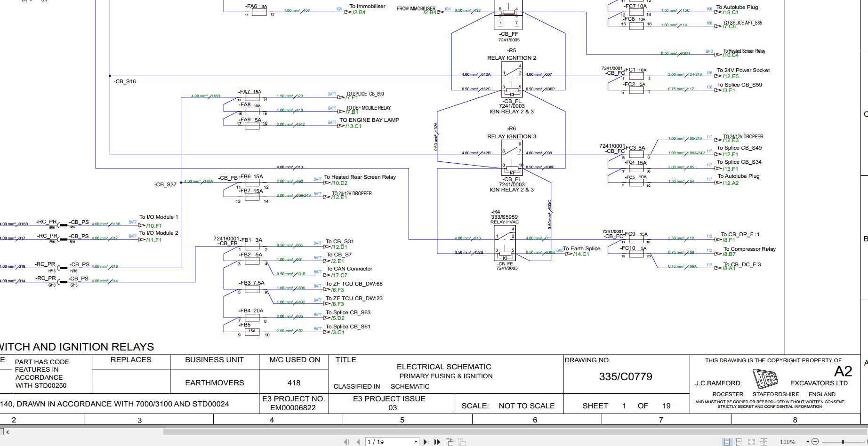Click the zoom slider handle
868x446 pixels.
843,442
